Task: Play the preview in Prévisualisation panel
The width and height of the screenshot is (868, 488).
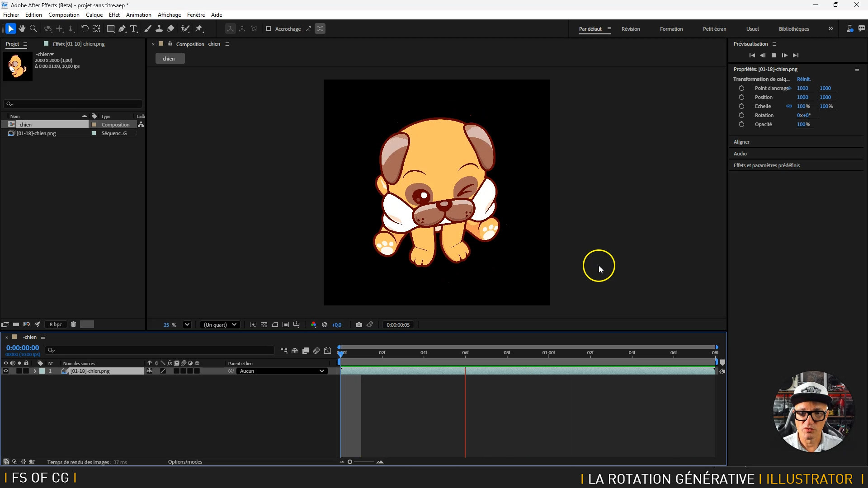Action: coord(774,55)
